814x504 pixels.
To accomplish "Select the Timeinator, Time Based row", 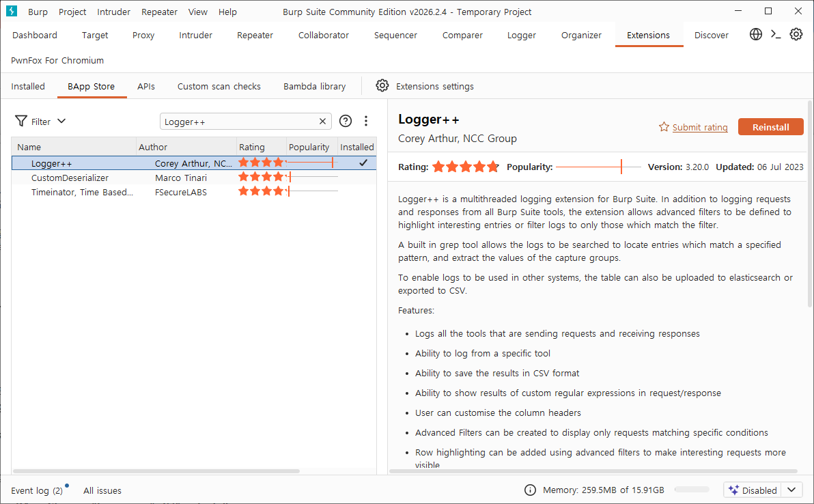I will tap(194, 192).
